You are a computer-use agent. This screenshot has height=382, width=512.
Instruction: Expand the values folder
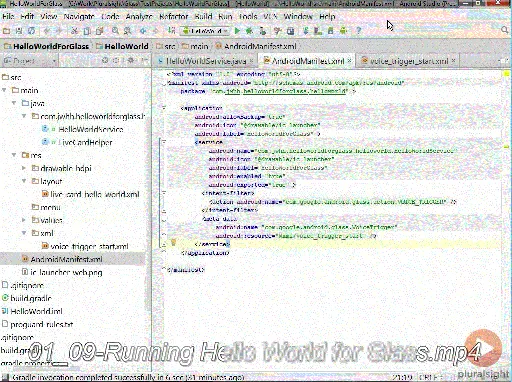(24, 220)
